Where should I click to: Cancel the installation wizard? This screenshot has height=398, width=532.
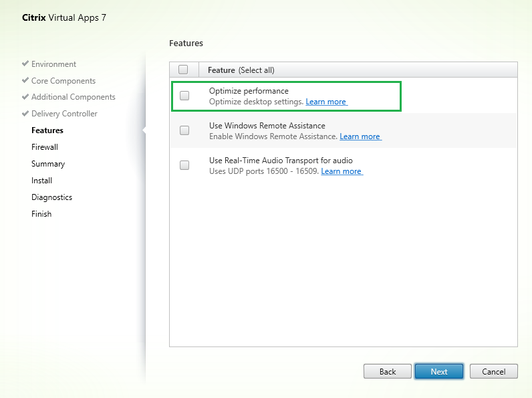(494, 371)
